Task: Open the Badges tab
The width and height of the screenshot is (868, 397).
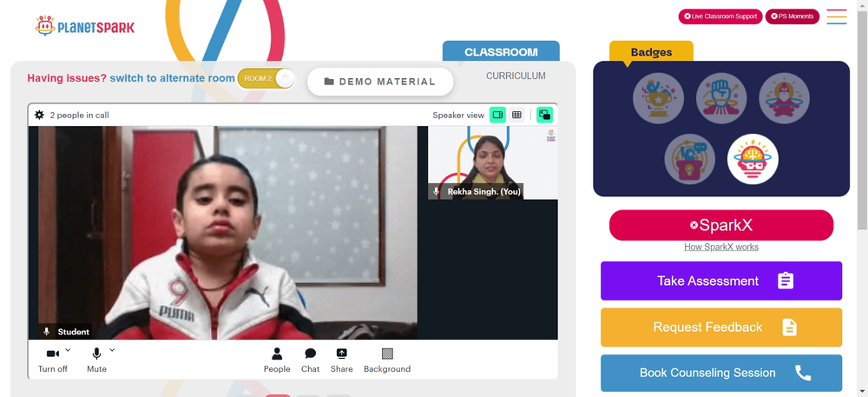Action: coord(651,52)
